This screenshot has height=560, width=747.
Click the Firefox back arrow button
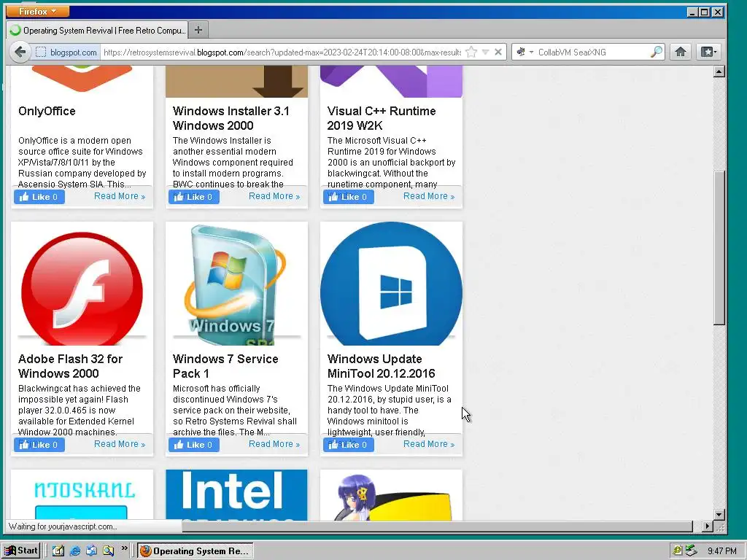[20, 52]
